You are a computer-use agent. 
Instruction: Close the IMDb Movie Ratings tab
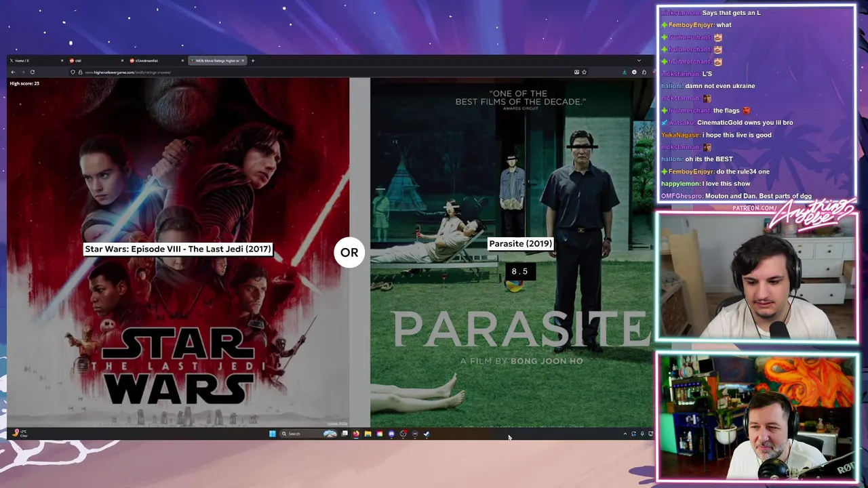click(x=243, y=60)
